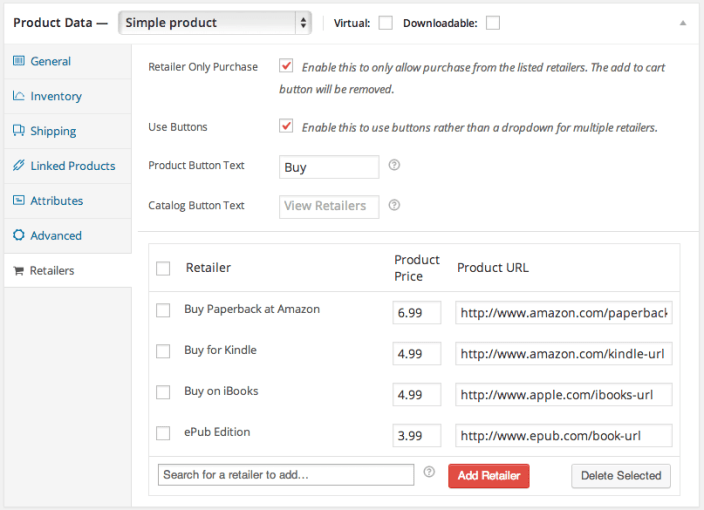Screen dimensions: 704x510
Task: Open the Linked Products tab
Action: tap(72, 166)
